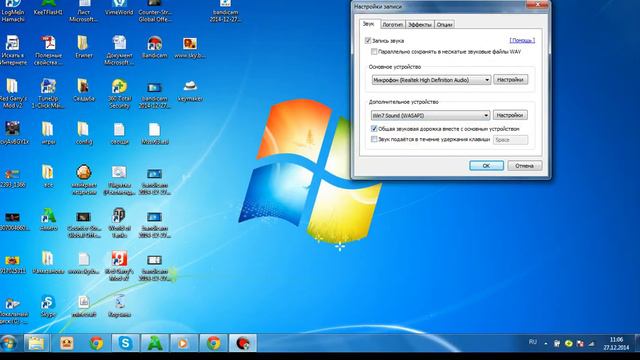Select the Документ Microsoft file icon

[119, 50]
